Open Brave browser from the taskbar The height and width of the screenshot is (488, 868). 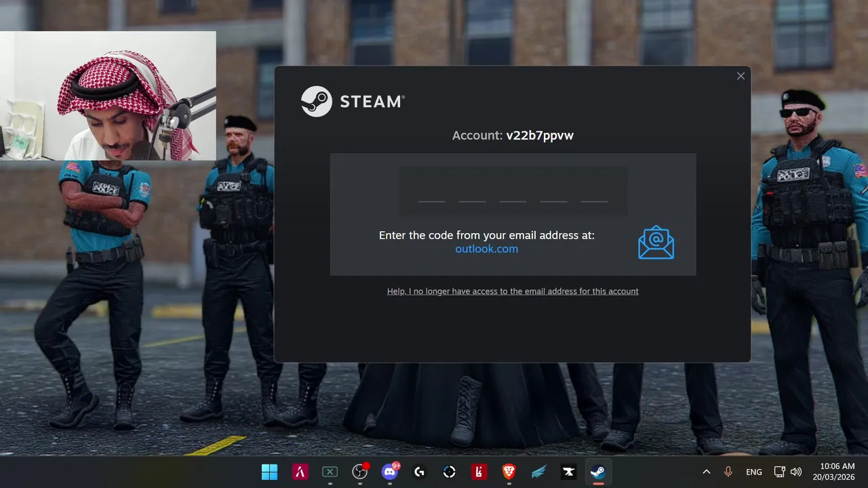click(509, 472)
